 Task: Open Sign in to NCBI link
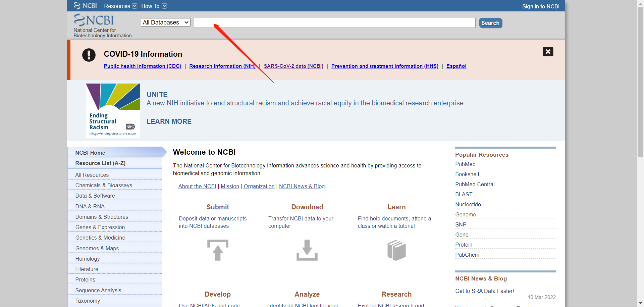(x=541, y=6)
